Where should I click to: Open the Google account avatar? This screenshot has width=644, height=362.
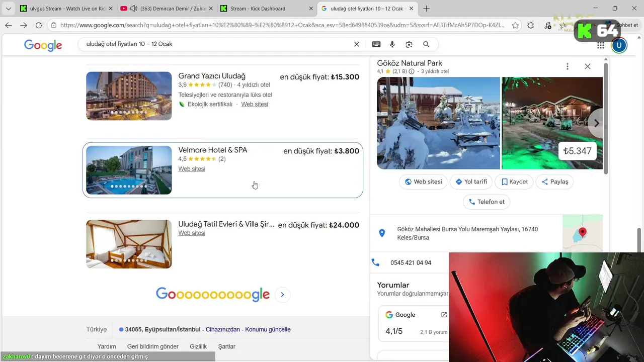click(619, 46)
